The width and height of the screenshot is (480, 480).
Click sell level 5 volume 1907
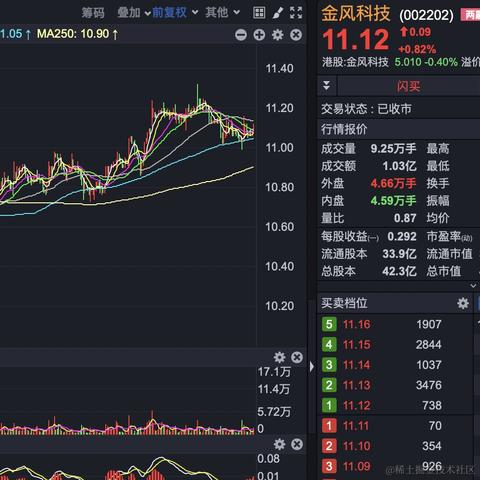[429, 324]
